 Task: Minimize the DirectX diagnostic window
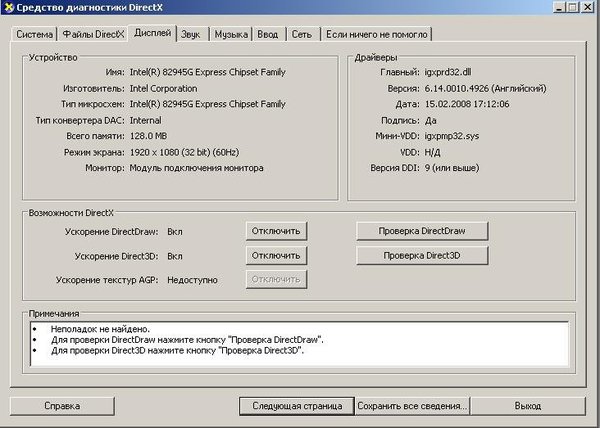(x=559, y=7)
